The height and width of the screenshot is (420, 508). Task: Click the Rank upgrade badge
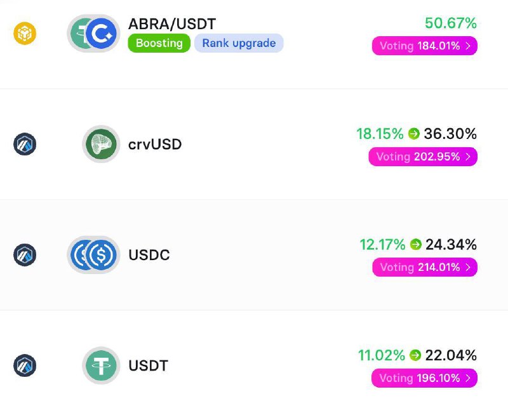pyautogui.click(x=239, y=43)
